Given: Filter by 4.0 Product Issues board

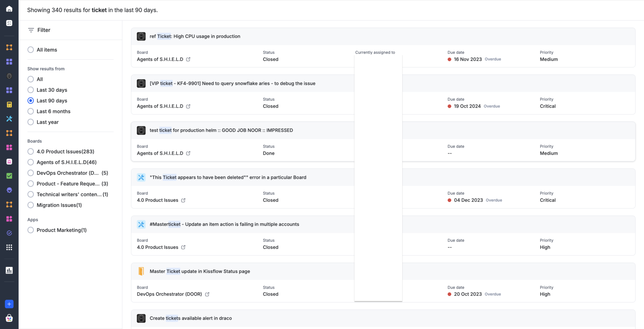Looking at the screenshot, I should pos(31,151).
